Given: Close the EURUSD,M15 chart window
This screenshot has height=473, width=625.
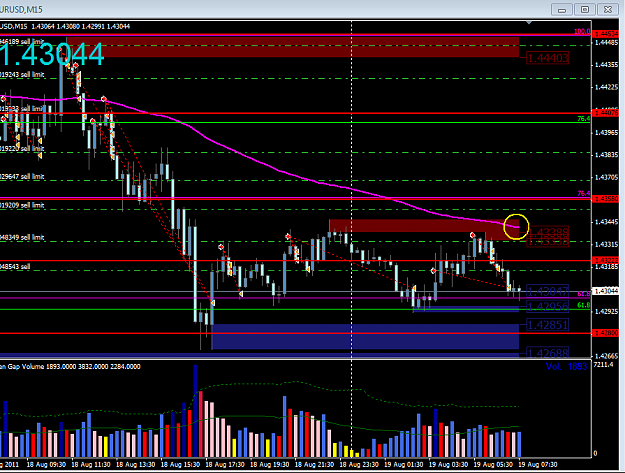Looking at the screenshot, I should (608, 9).
